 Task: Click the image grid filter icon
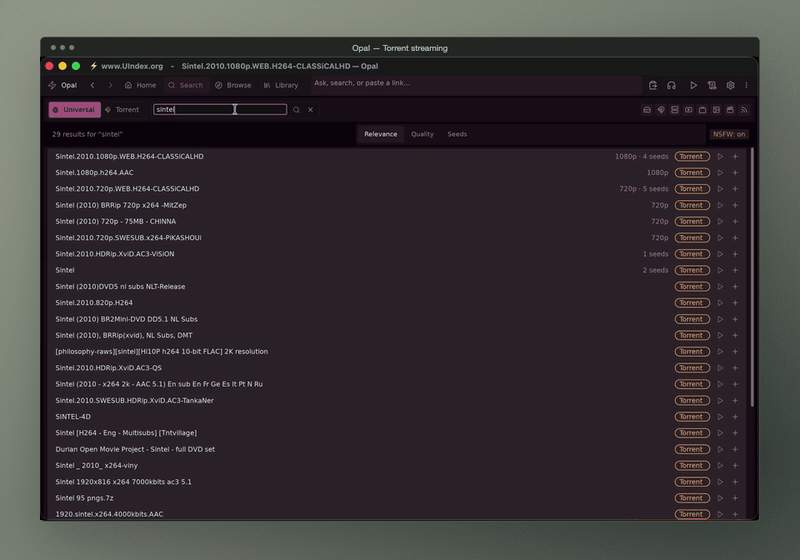[x=716, y=110]
